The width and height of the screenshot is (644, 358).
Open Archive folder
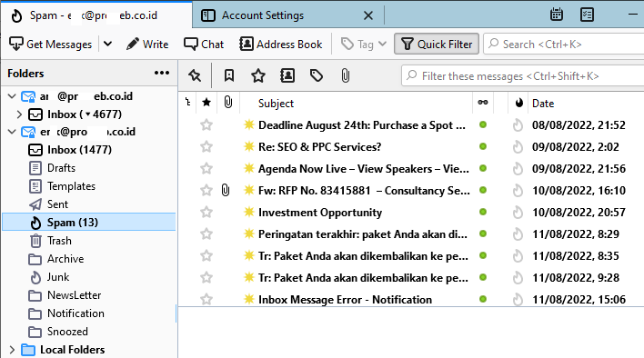65,259
